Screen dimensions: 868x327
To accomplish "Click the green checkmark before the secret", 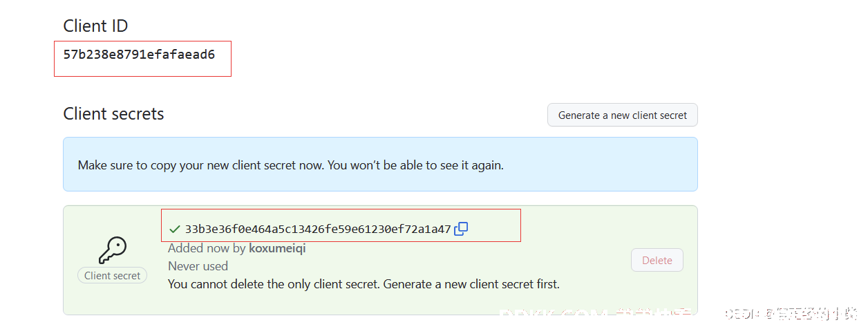I will (x=174, y=229).
